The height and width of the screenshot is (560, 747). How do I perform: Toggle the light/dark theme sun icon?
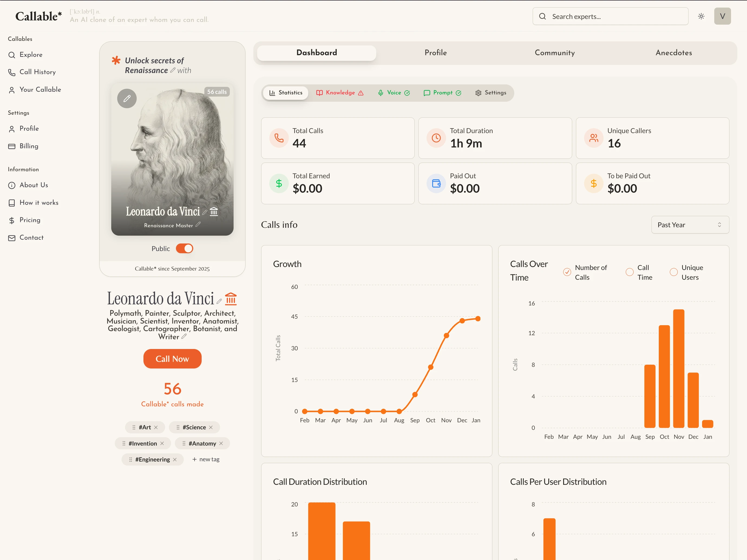point(701,16)
